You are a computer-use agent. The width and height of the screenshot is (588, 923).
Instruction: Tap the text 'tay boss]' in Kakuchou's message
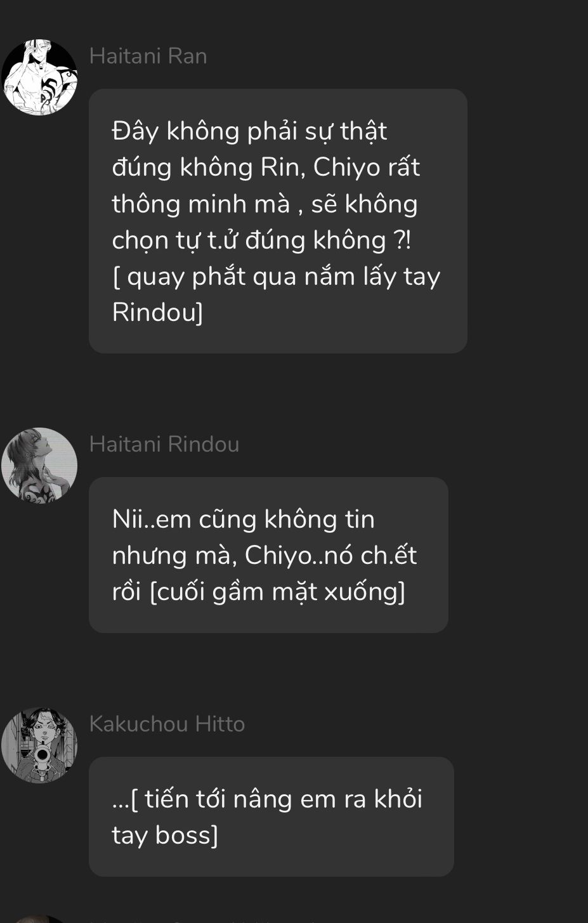point(165,835)
